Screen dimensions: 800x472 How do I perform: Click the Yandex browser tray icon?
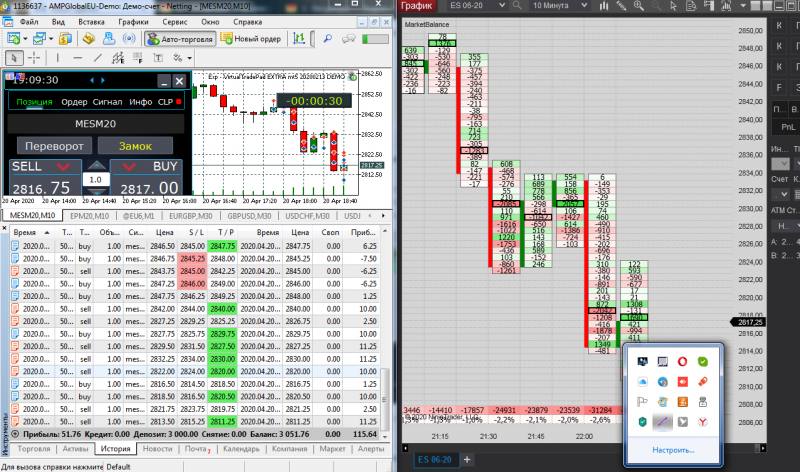[703, 421]
